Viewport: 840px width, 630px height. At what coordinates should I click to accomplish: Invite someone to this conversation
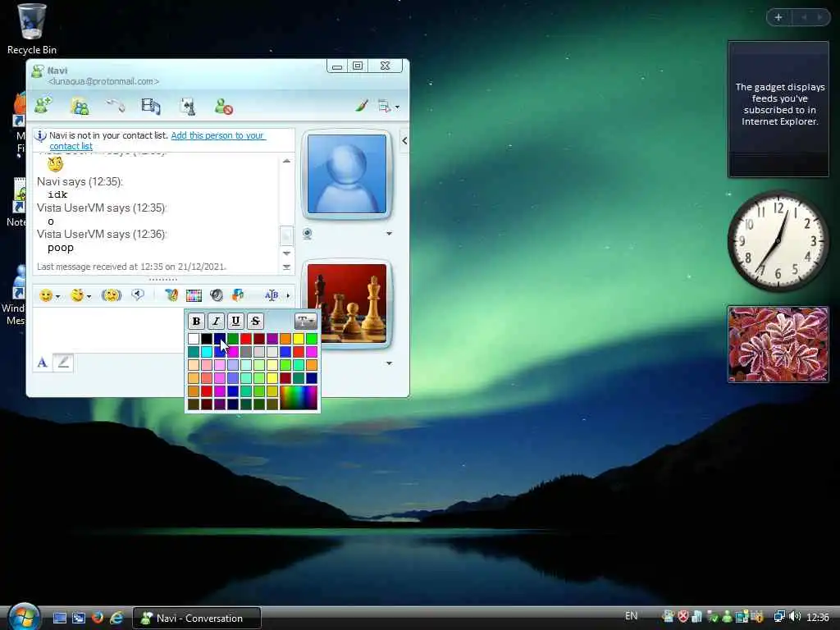pos(43,105)
